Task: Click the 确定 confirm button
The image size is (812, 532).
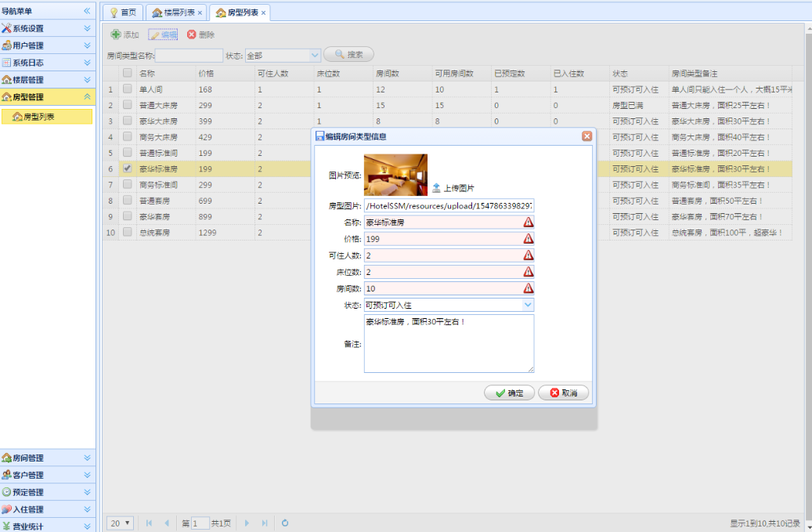Action: 509,393
